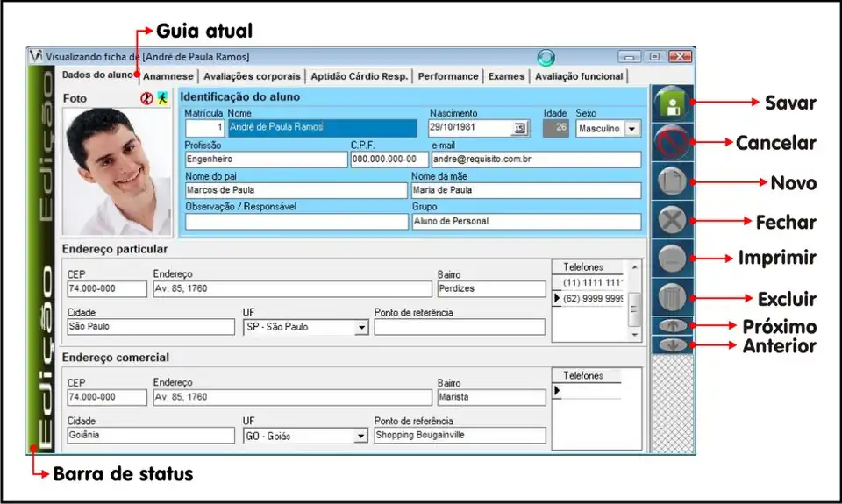
Task: Click the red no-smoking icon above photo
Action: 146,99
